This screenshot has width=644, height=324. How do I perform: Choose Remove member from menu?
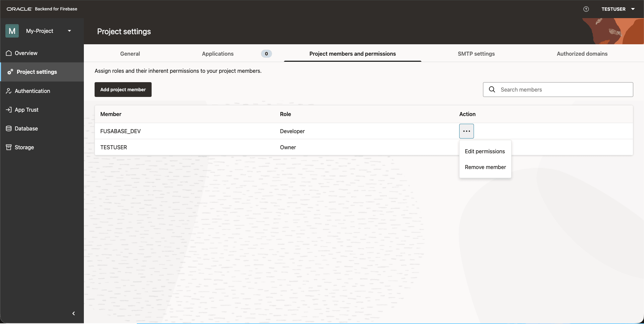[485, 167]
